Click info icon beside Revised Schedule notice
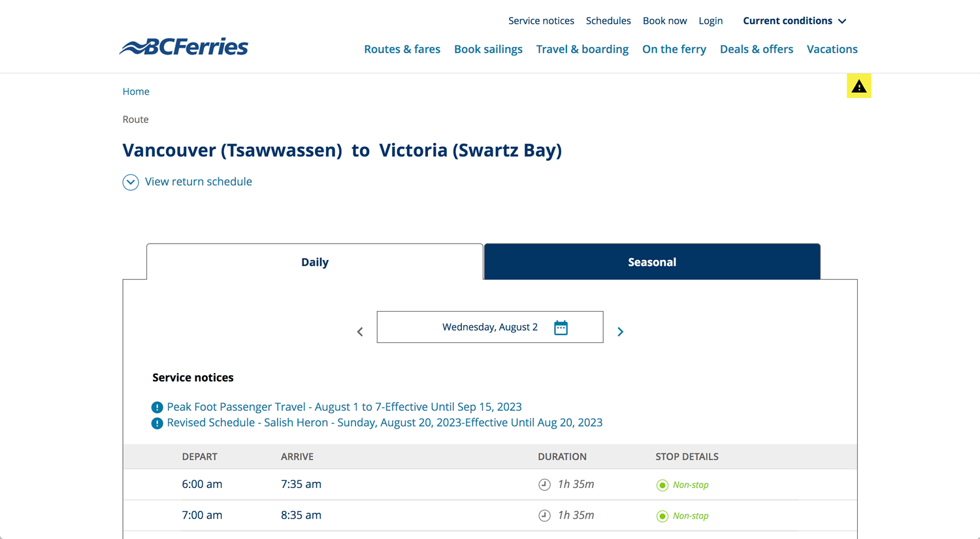Image resolution: width=980 pixels, height=539 pixels. pos(157,423)
